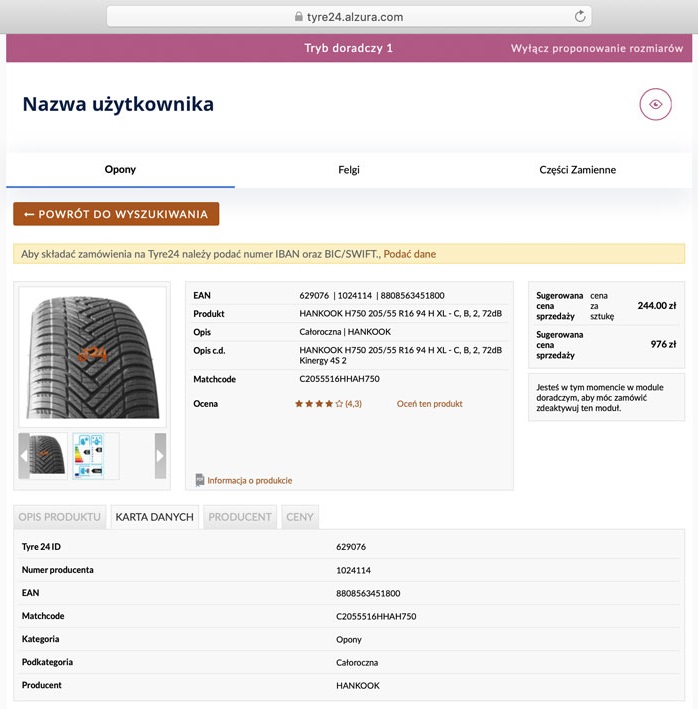
Task: Open the large tyre product image
Action: click(93, 357)
